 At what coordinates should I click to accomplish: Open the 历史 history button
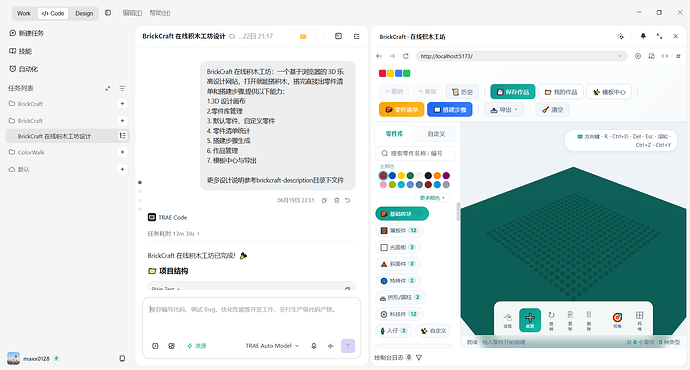pos(462,92)
